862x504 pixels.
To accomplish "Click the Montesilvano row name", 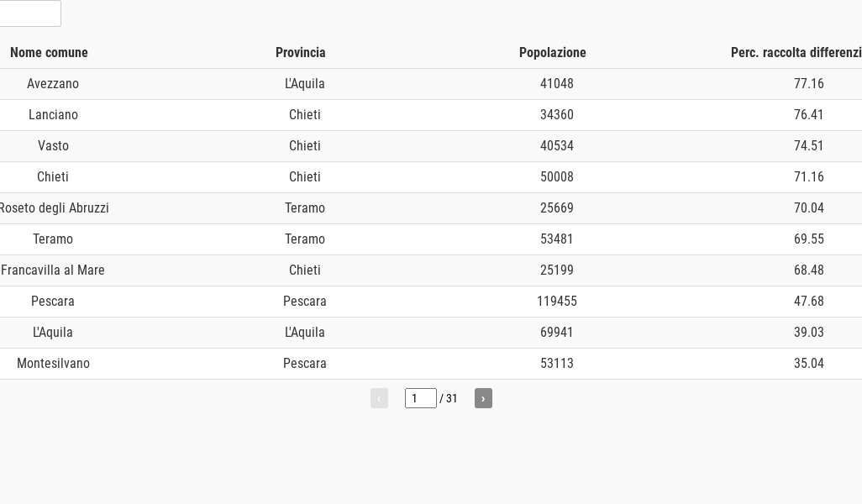I will (53, 364).
